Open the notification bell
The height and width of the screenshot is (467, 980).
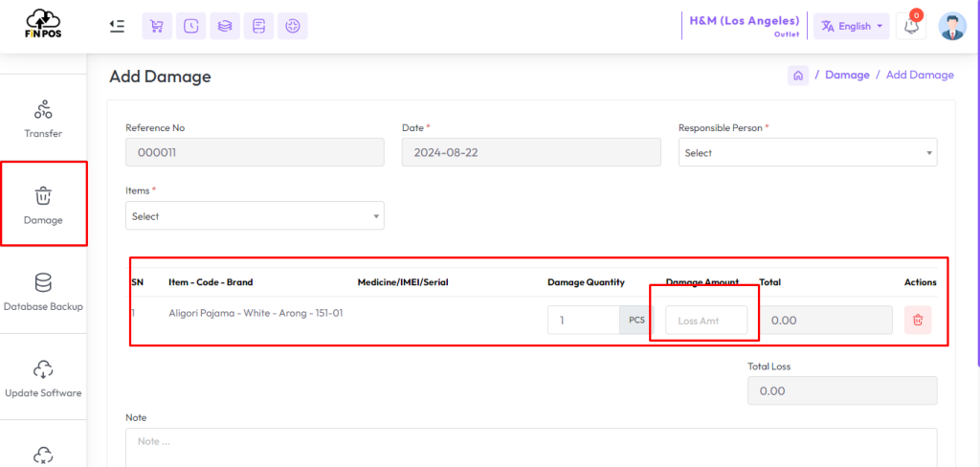[x=911, y=26]
